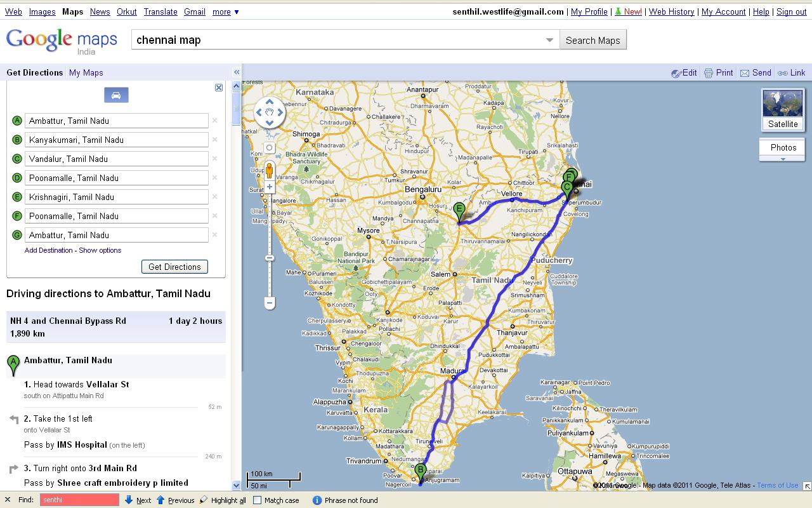Close the Find bar with X
Image resolution: width=812 pixels, height=508 pixels.
click(8, 500)
